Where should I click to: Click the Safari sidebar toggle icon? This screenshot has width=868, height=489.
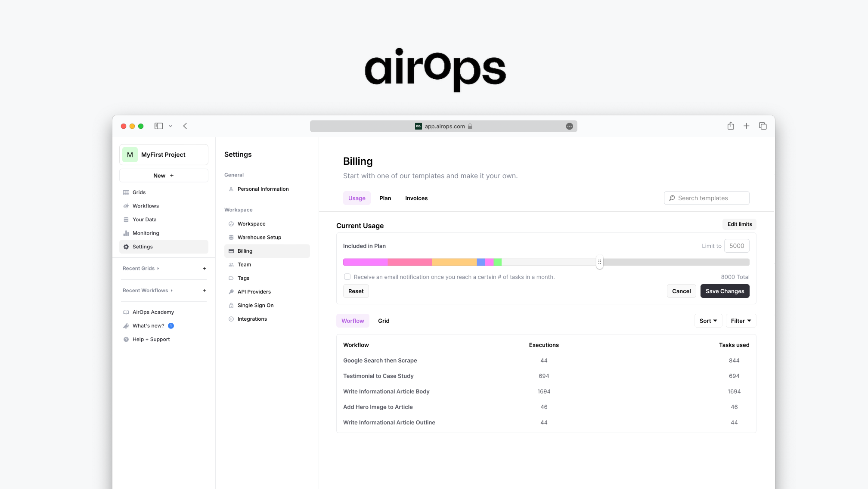pyautogui.click(x=159, y=126)
